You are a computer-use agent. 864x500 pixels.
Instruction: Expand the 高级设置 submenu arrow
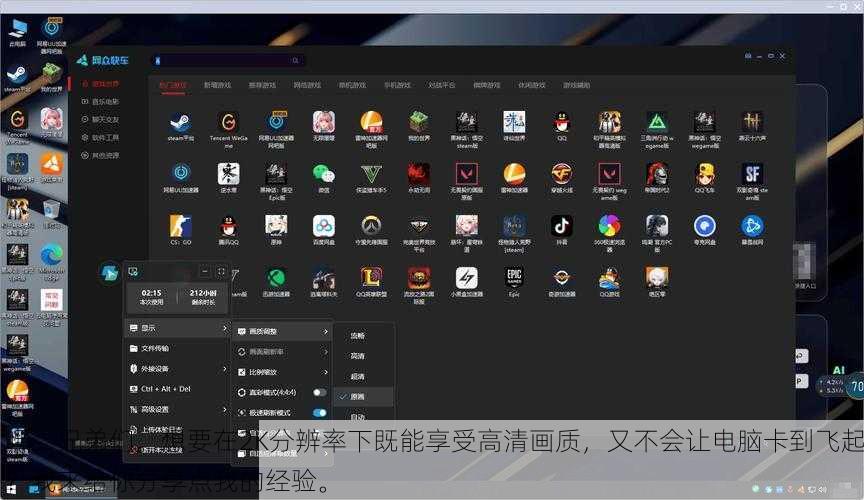tap(224, 409)
